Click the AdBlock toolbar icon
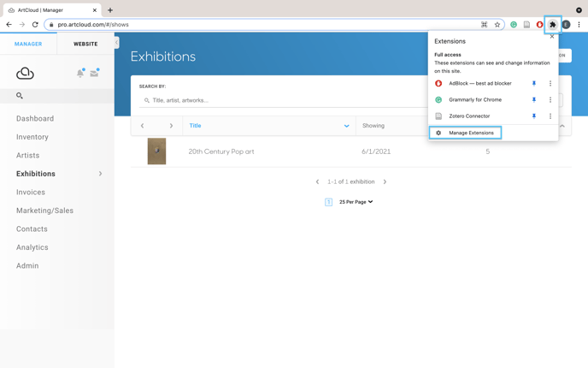Screen dimensions: 588x368 [539, 25]
